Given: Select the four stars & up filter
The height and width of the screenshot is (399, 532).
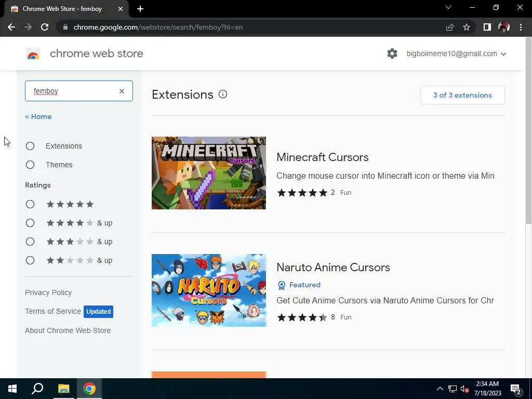Looking at the screenshot, I should pos(30,223).
